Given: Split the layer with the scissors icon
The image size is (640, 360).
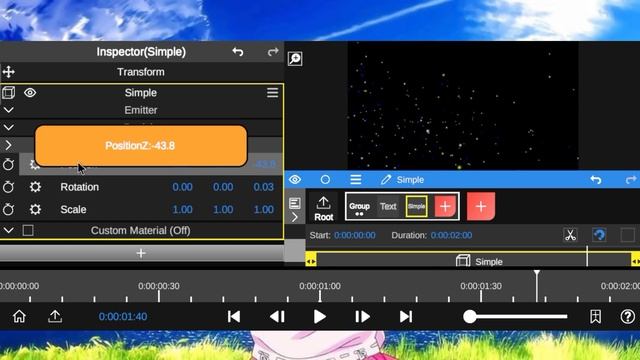Looking at the screenshot, I should pyautogui.click(x=570, y=235).
